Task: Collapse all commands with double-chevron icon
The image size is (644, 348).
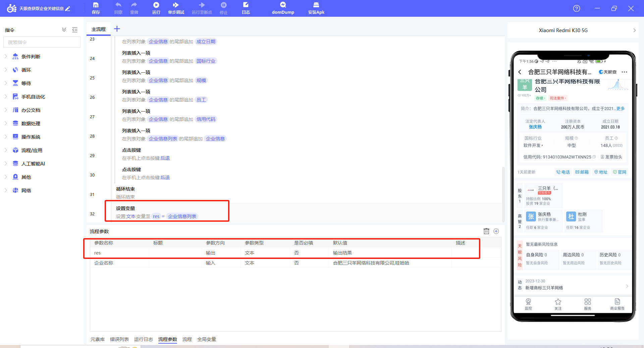Action: tap(64, 30)
